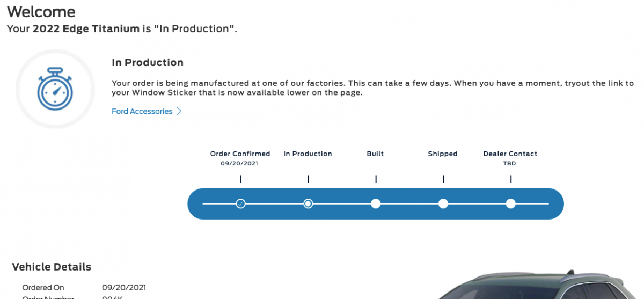This screenshot has height=299, width=644.
Task: Click the 09/20/2021 date under Order Confirmed
Action: (239, 163)
